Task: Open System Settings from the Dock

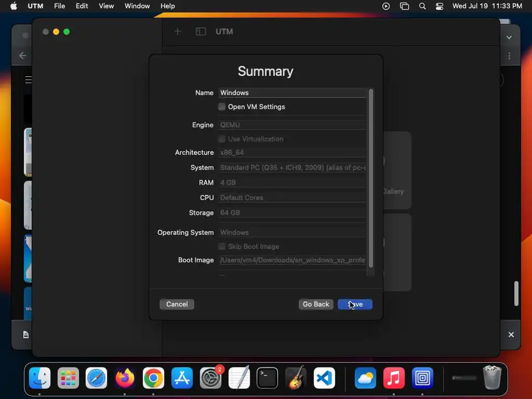Action: pos(210,378)
